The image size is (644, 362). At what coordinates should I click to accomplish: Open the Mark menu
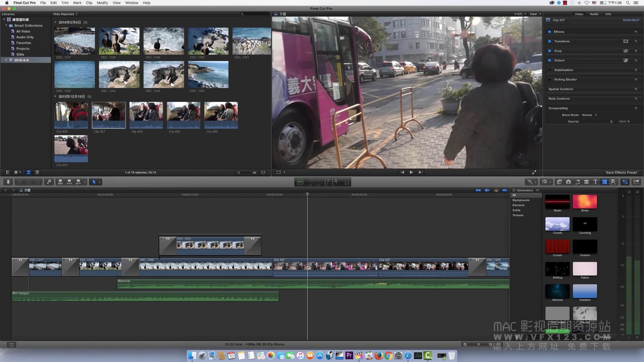pyautogui.click(x=77, y=3)
